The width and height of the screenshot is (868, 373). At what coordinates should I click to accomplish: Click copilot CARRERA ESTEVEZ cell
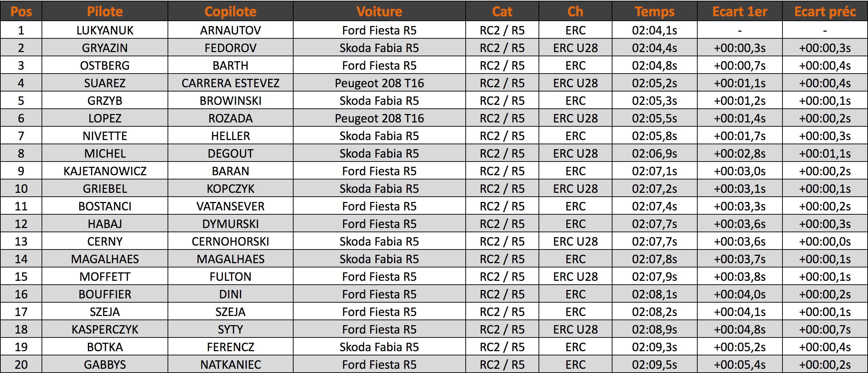[231, 83]
